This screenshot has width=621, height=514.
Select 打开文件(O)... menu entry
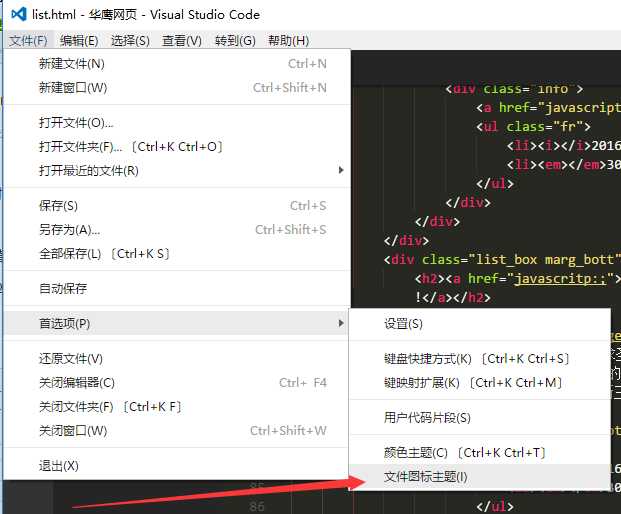click(x=177, y=123)
